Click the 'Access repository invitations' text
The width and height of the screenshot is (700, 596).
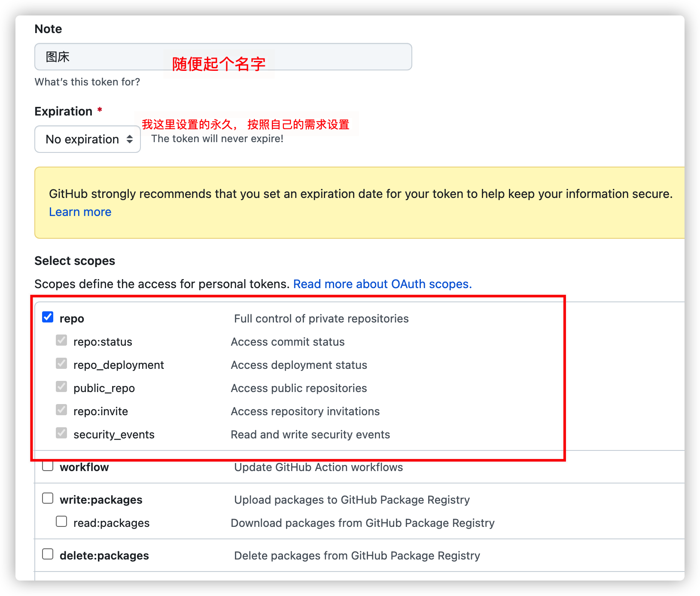tap(305, 411)
